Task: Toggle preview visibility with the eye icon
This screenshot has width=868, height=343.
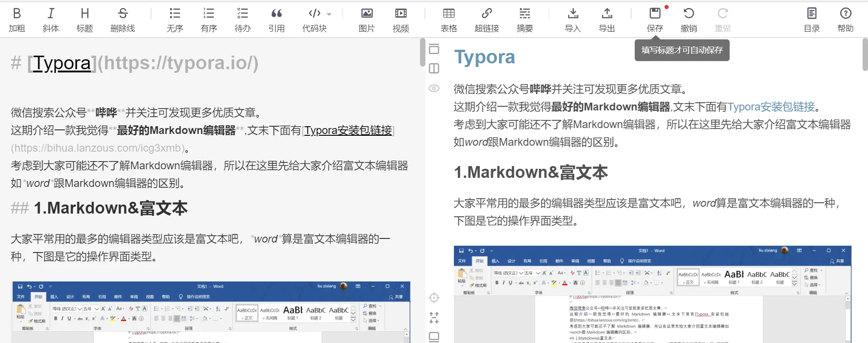Action: [434, 88]
